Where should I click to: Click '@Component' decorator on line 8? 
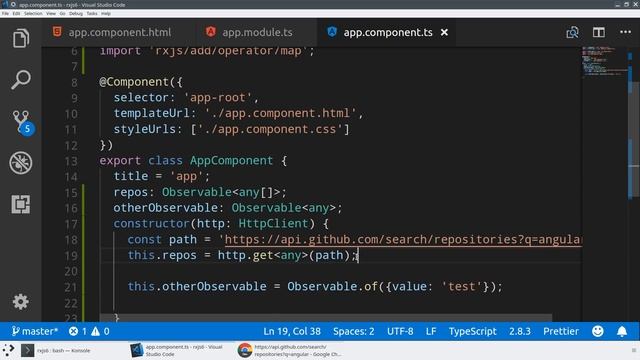point(134,82)
